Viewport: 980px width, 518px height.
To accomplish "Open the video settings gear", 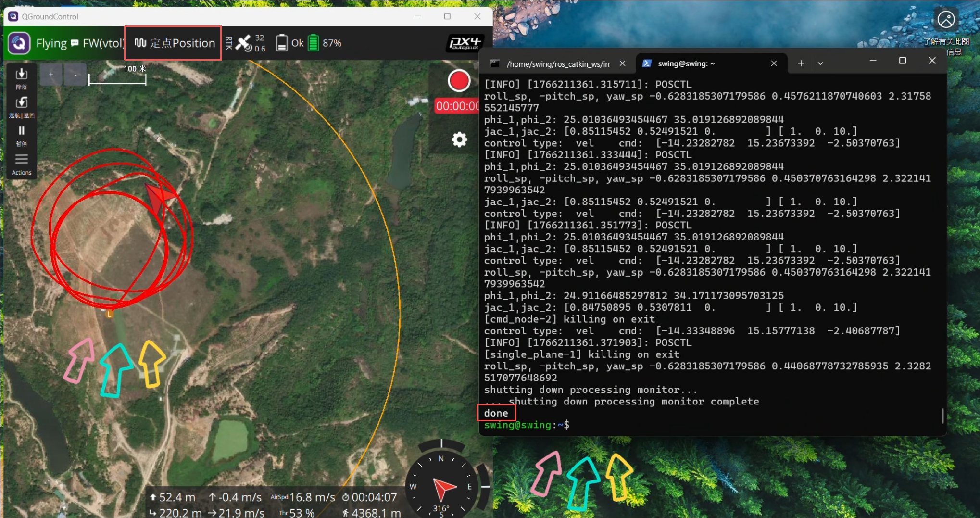I will point(459,139).
